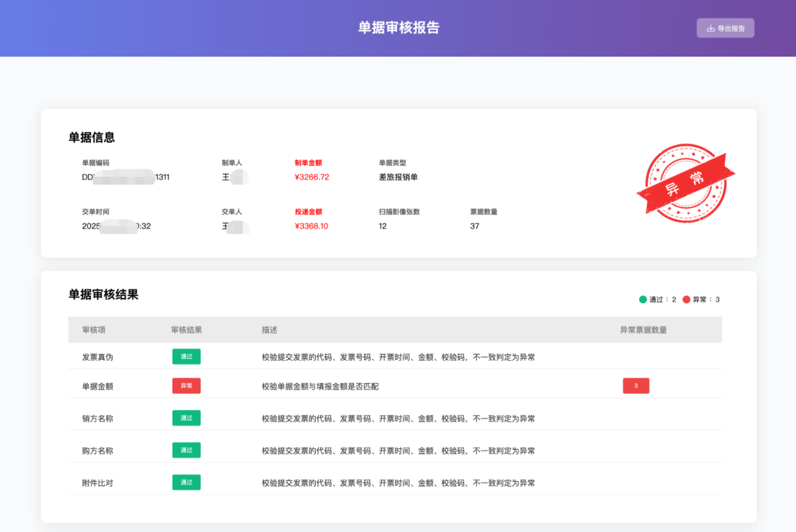The height and width of the screenshot is (532, 796).
Task: Click the 投递金额 value ¥3368.10
Action: pyautogui.click(x=312, y=226)
